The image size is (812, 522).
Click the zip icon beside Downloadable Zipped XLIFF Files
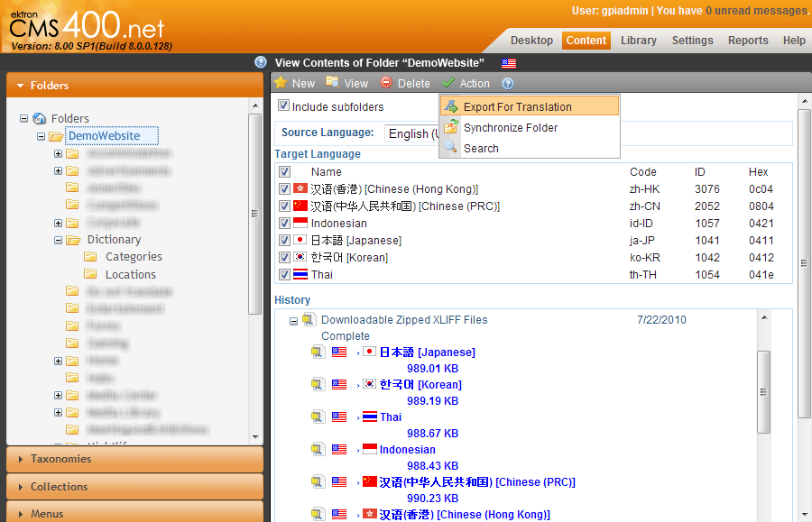tap(309, 320)
